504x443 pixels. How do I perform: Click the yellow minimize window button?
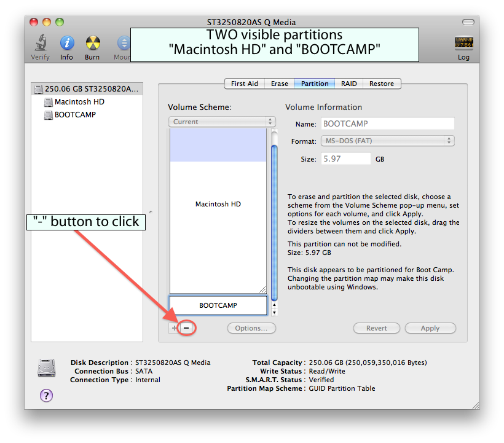47,22
